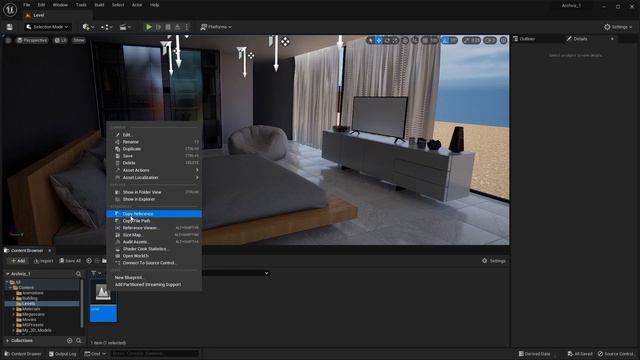Select the Levels folder in the tree
Viewport: 640px width, 360px height.
[42, 304]
